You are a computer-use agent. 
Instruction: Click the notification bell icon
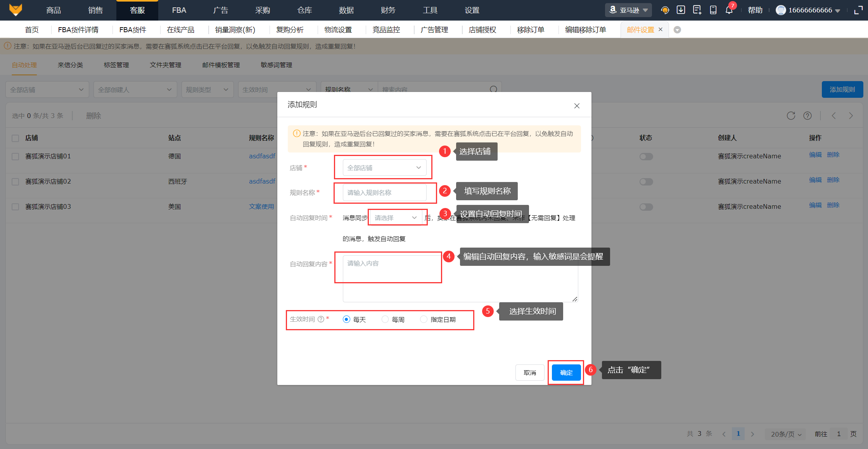[729, 10]
